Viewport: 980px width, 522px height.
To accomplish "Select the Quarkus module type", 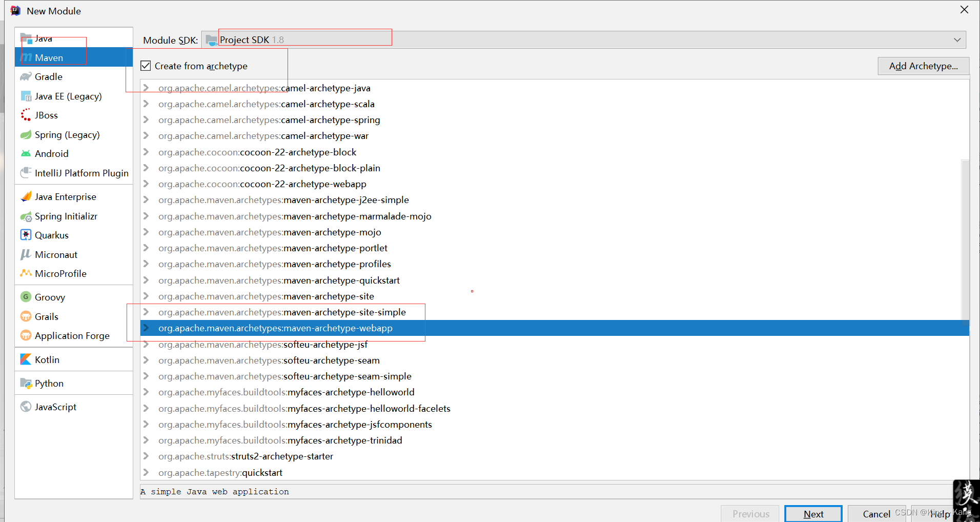I will pyautogui.click(x=74, y=235).
